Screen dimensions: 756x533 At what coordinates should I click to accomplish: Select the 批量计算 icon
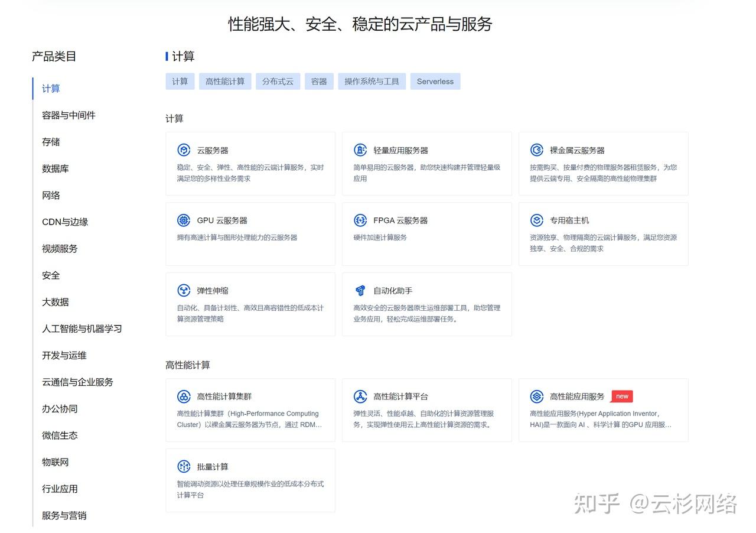tap(184, 466)
